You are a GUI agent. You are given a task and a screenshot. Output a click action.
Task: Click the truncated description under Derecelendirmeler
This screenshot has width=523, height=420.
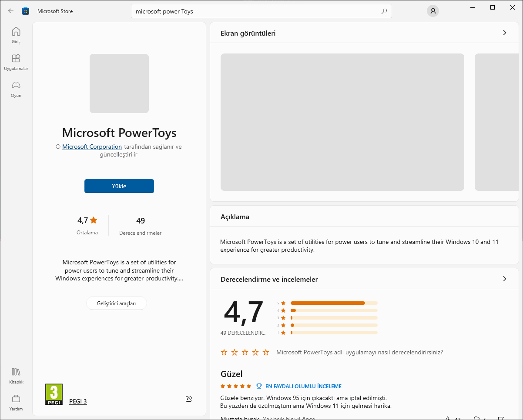coord(119,270)
